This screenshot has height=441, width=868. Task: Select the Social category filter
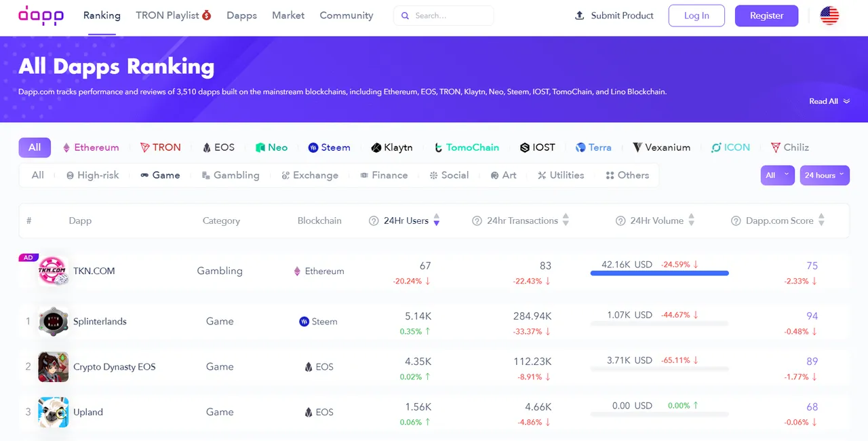click(449, 175)
